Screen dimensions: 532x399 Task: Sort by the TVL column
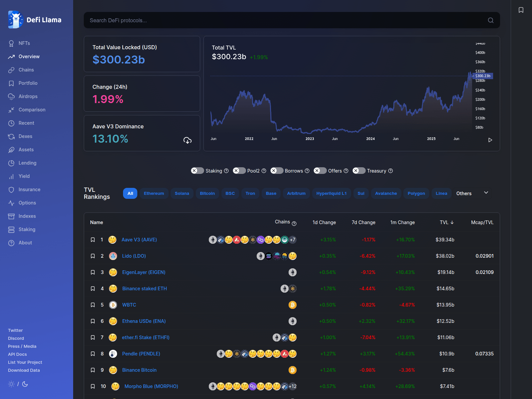tap(447, 222)
